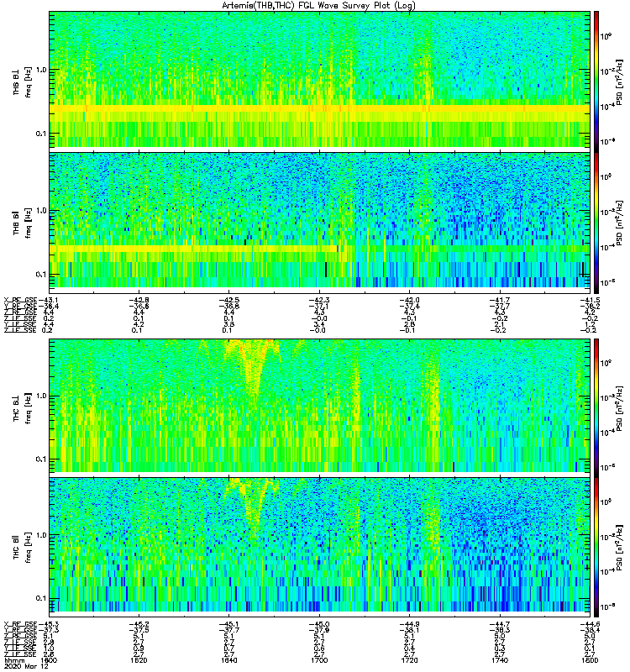Click the THC X position value '-44.9'
The image size is (630, 672).
(410, 624)
